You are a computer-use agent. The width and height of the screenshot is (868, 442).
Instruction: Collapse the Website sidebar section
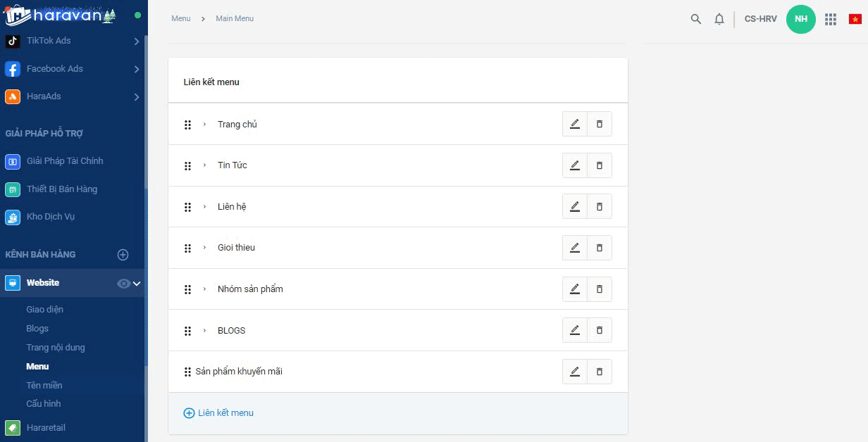click(137, 283)
